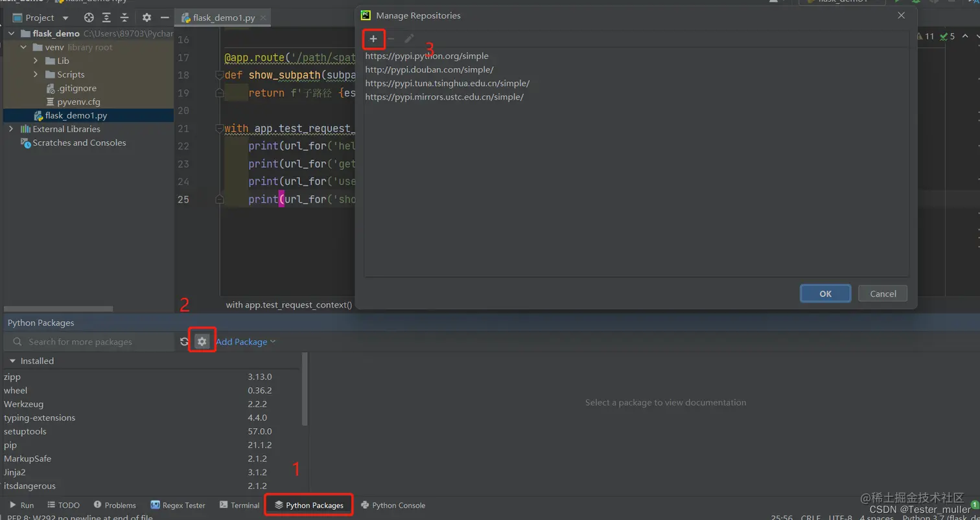The width and height of the screenshot is (980, 520).
Task: Expand External Libraries node
Action: pyautogui.click(x=11, y=129)
